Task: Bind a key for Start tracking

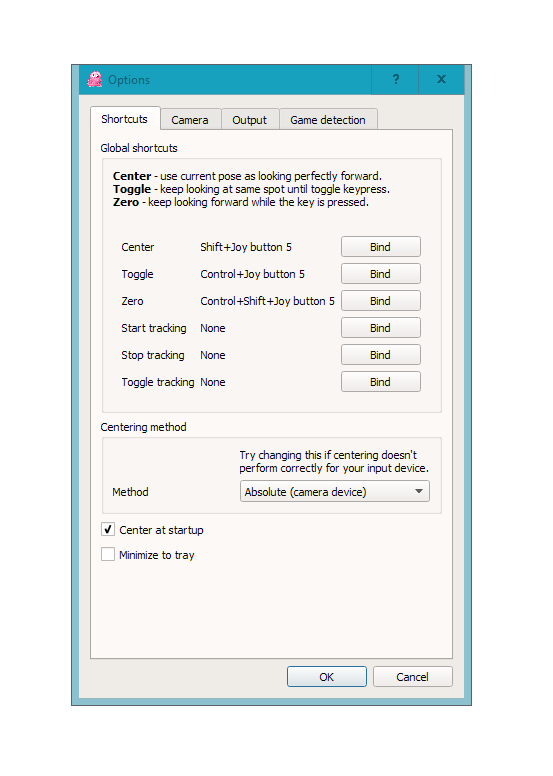Action: [x=381, y=328]
